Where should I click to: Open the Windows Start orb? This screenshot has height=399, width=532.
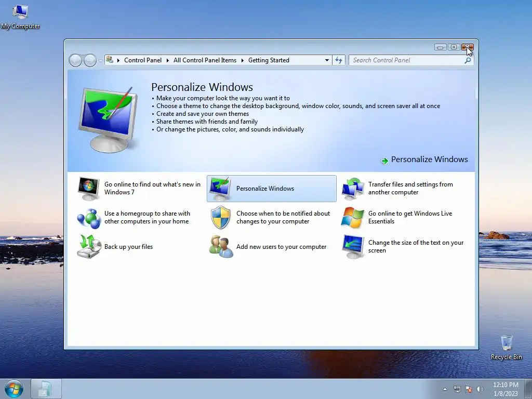point(14,389)
